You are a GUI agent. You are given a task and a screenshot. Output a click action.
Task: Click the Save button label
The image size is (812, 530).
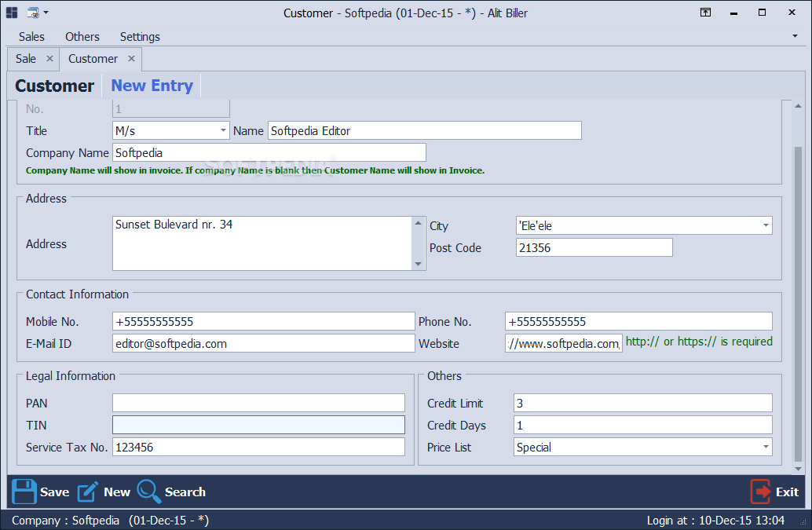[x=54, y=492]
